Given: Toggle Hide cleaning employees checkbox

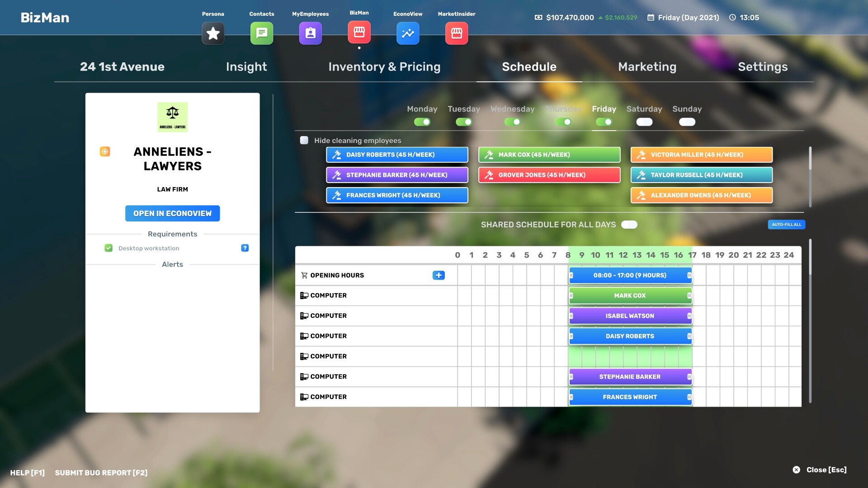Looking at the screenshot, I should tap(304, 140).
